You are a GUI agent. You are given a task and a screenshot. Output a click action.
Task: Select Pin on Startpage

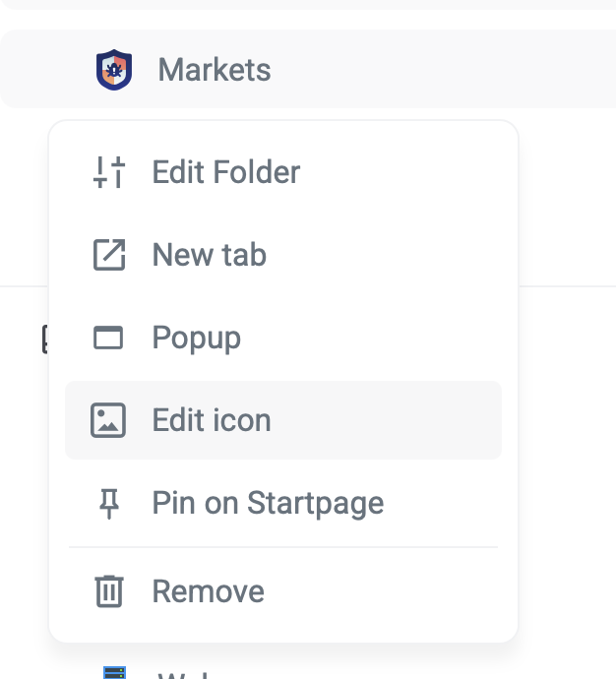(268, 504)
